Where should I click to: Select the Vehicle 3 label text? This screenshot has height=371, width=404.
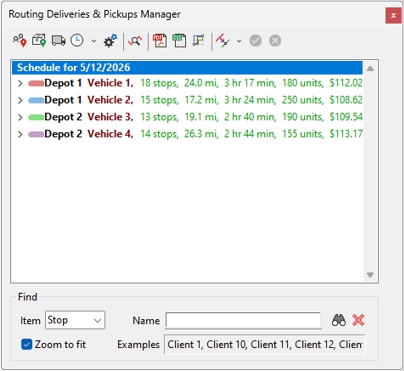click(x=110, y=117)
